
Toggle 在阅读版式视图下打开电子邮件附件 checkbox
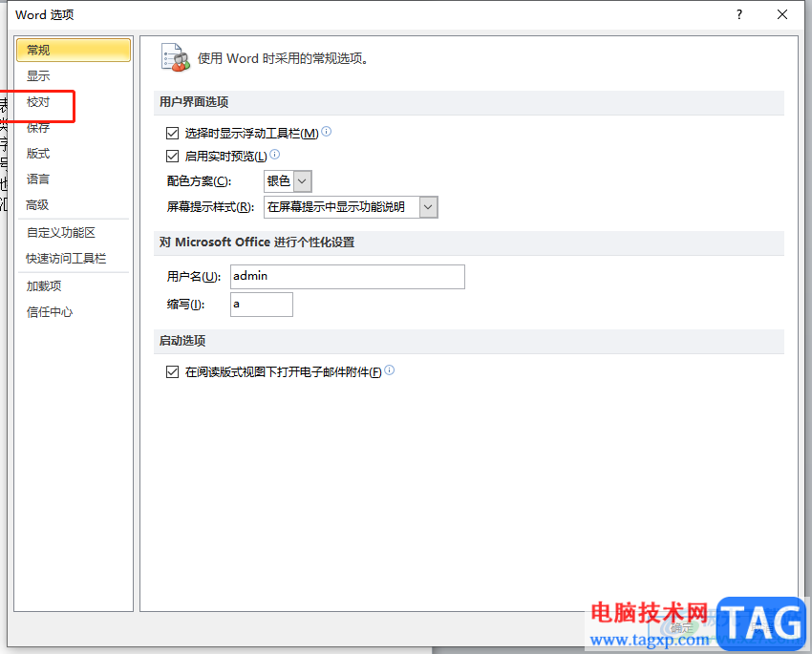point(173,372)
